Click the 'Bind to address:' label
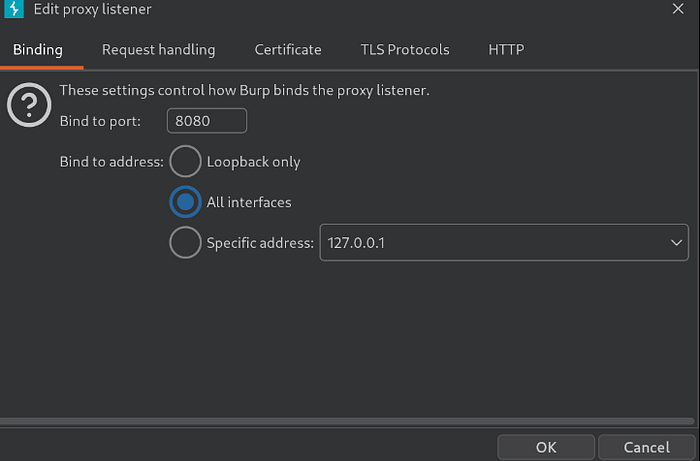Viewport: 700px width, 461px height. point(112,162)
